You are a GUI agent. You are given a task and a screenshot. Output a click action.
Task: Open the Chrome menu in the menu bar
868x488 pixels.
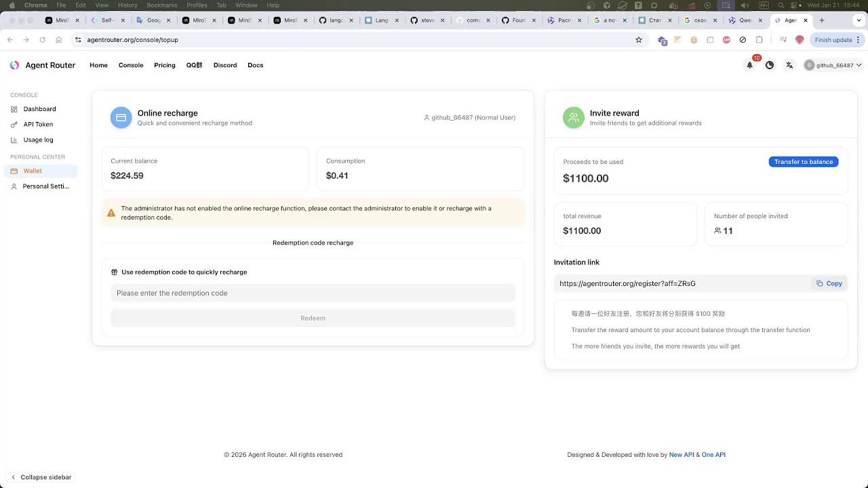pos(35,5)
